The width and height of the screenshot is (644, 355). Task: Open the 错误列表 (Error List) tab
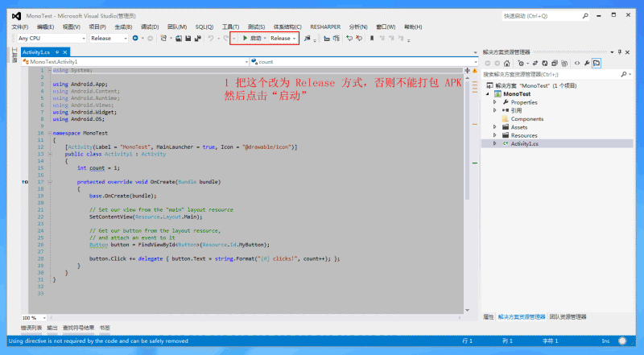click(31, 328)
